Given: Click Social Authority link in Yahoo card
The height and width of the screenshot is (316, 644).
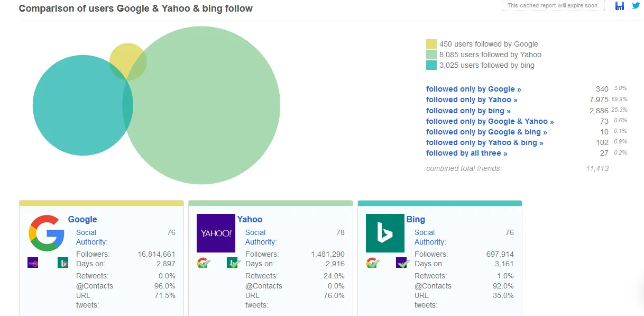Looking at the screenshot, I should 261,237.
